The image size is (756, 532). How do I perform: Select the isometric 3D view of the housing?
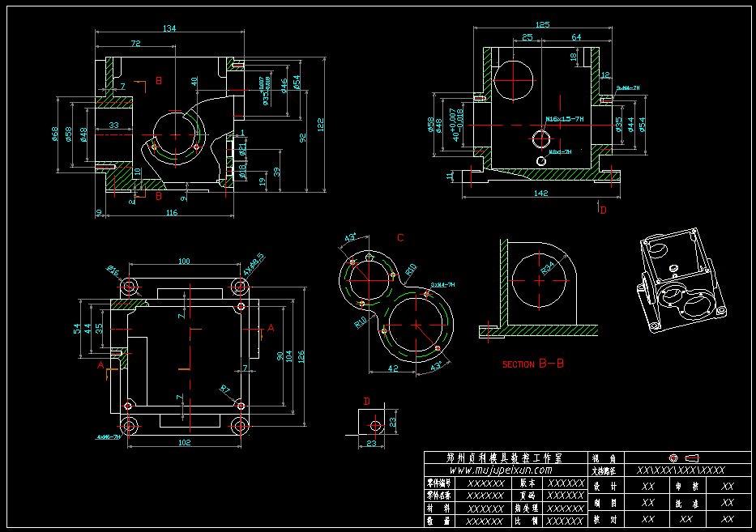click(681, 280)
